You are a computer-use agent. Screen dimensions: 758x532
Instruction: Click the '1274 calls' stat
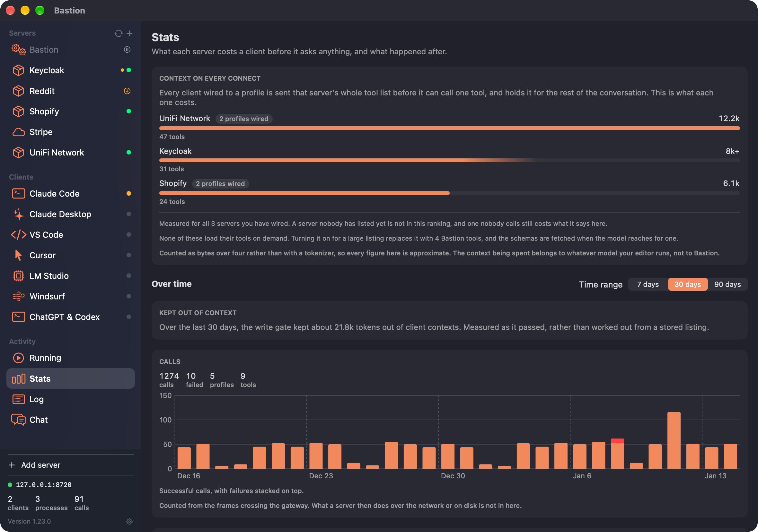[169, 380]
